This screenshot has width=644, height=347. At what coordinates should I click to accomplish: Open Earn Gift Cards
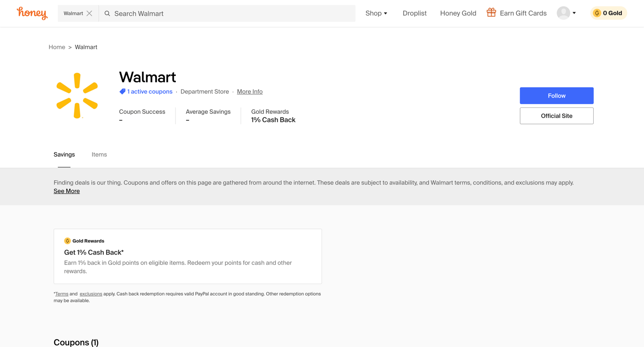coord(523,13)
